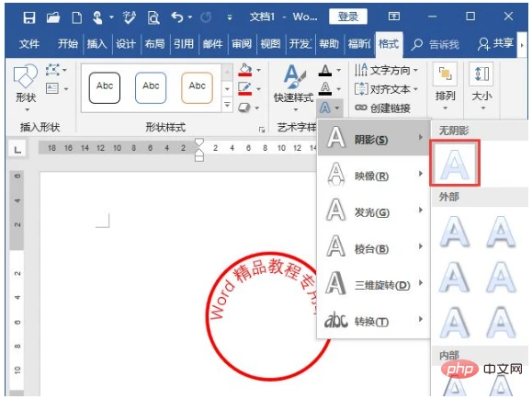Image resolution: width=532 pixels, height=399 pixels.
Task: Click the Text Fill letter A icon
Action: tap(325, 70)
